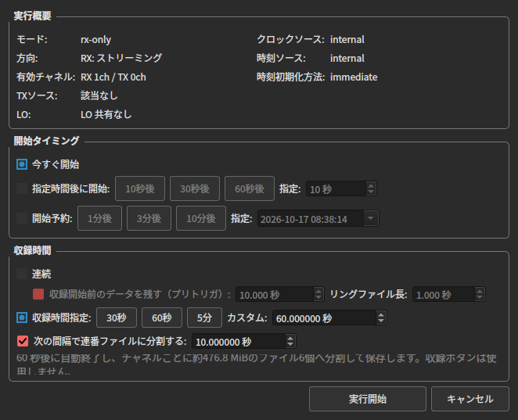Click the 60秒後 delay button

pyautogui.click(x=250, y=188)
